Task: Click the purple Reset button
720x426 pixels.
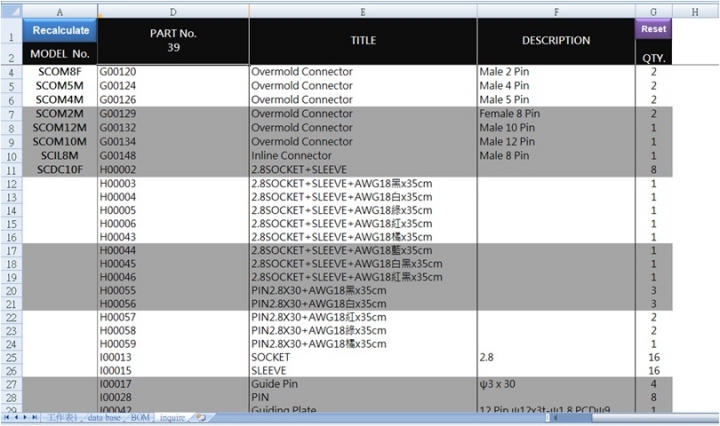Action: tap(653, 29)
